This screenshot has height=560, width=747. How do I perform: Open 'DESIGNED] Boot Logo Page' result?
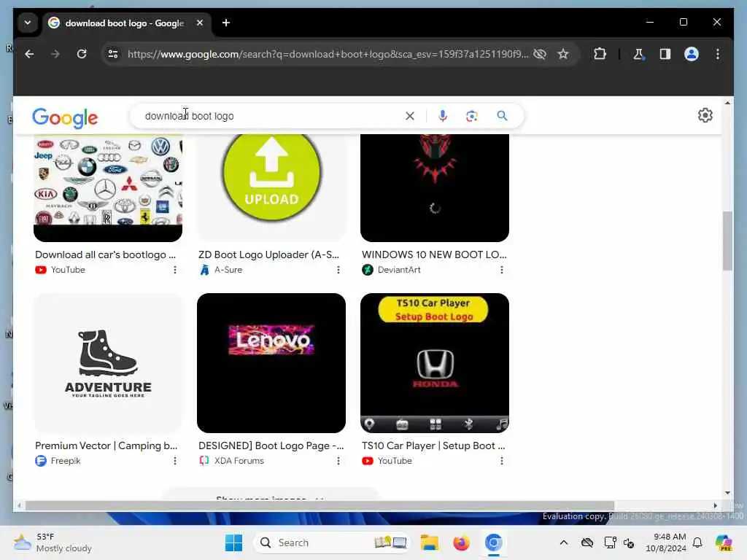coord(271,446)
